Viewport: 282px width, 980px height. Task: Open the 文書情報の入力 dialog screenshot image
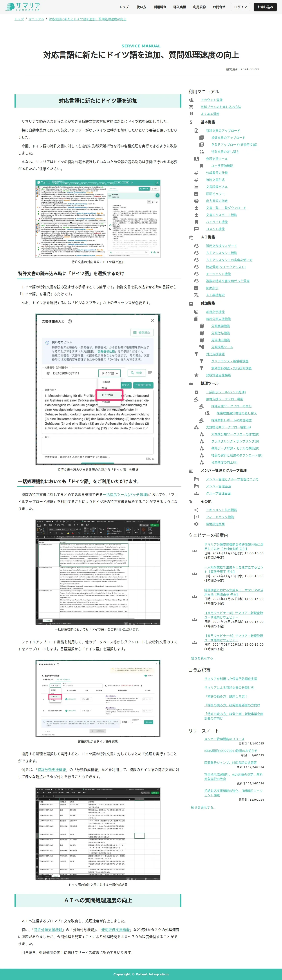[x=98, y=390]
